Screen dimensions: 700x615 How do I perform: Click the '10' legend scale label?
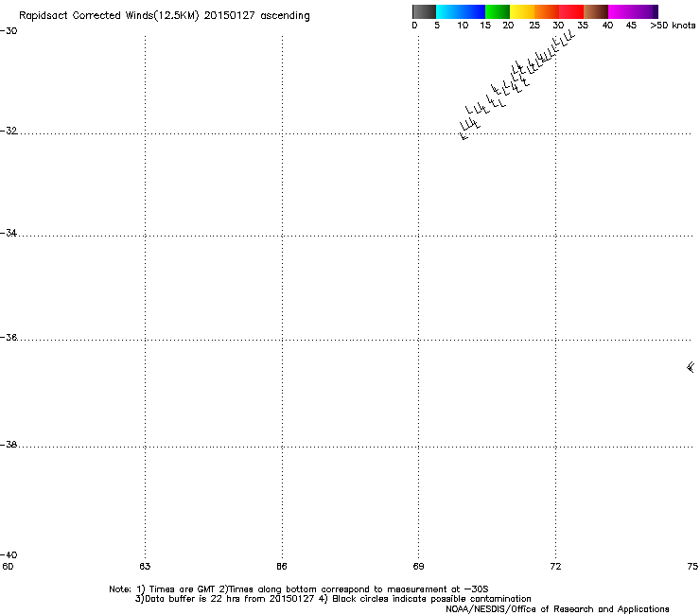[463, 26]
